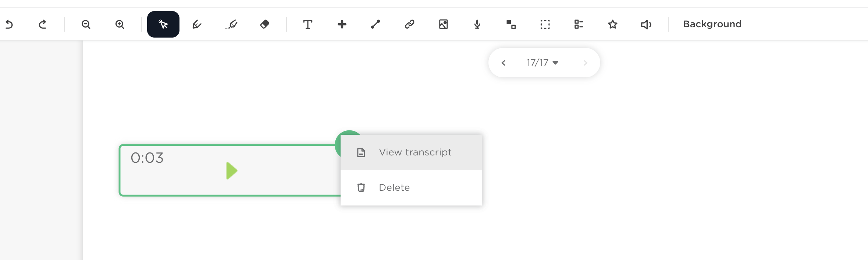868x260 pixels.
Task: Undo the last action
Action: click(9, 24)
